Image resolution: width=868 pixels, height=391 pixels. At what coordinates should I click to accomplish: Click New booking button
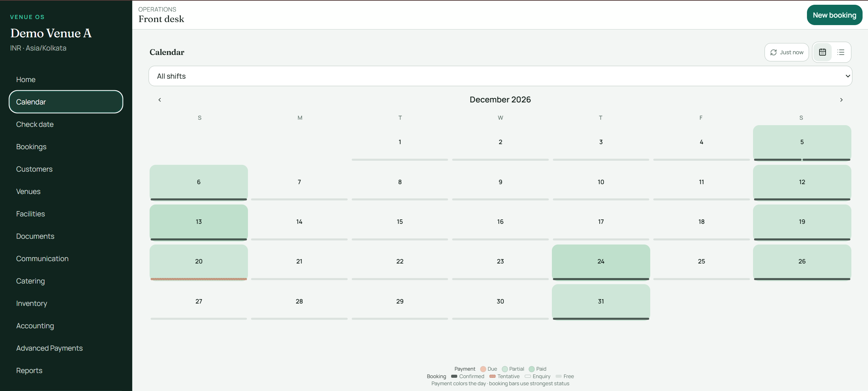tap(834, 15)
